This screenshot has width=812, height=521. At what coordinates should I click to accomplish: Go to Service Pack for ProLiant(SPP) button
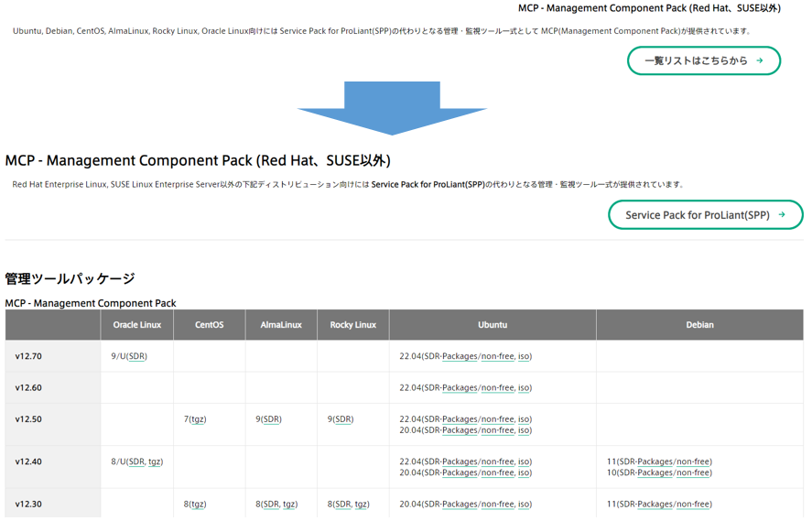(x=705, y=215)
